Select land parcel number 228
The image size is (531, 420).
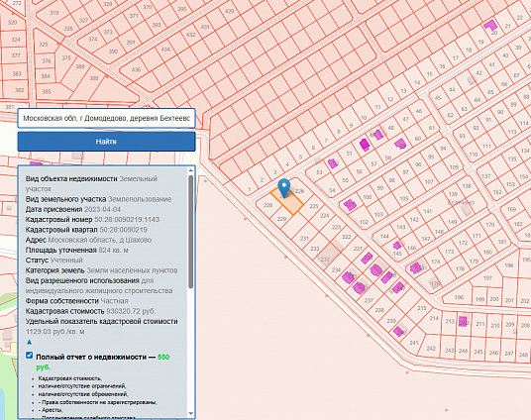tap(267, 205)
